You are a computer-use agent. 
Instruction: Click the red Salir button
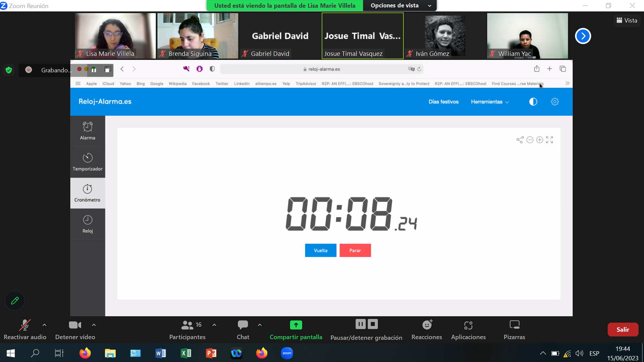622,329
